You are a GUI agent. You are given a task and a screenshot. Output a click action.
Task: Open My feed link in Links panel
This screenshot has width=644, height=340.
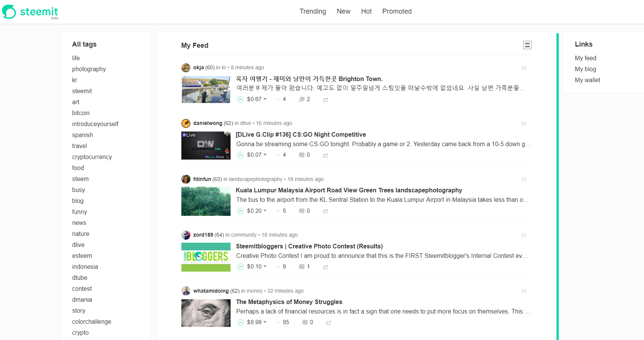585,58
